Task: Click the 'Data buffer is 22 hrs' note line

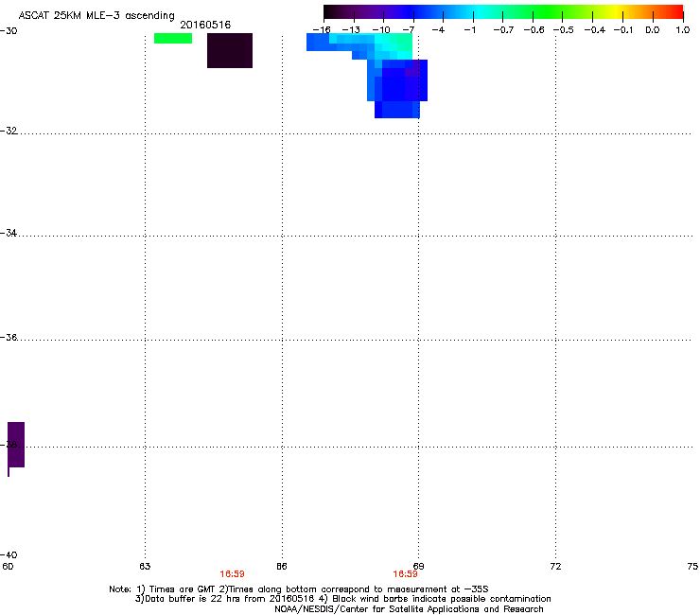Action: (342, 599)
